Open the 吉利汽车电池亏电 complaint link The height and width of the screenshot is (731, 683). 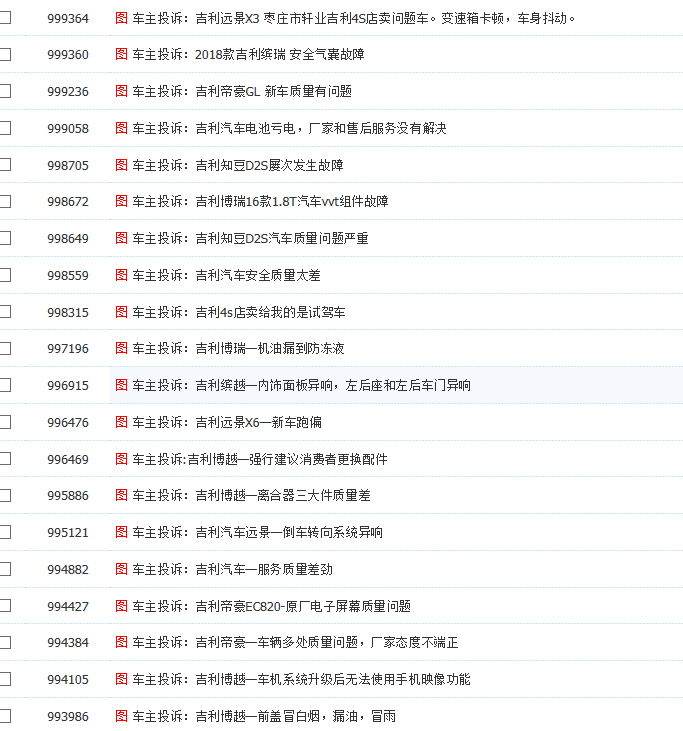[x=290, y=128]
